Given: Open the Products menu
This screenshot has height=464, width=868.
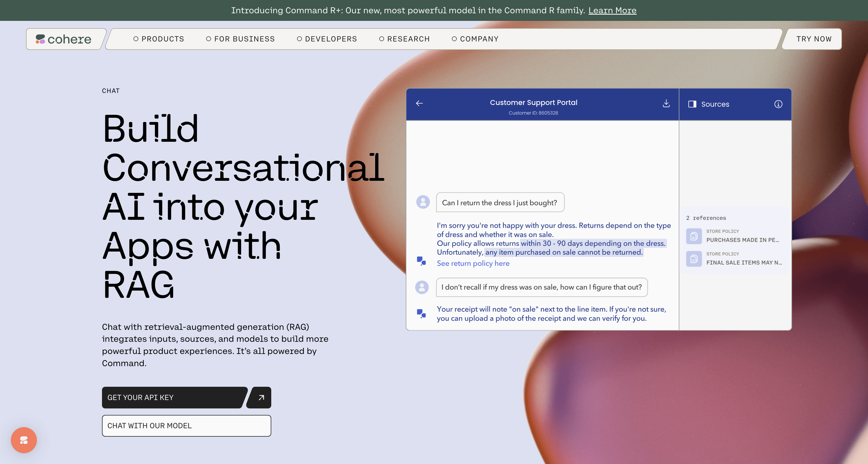Looking at the screenshot, I should tap(159, 39).
